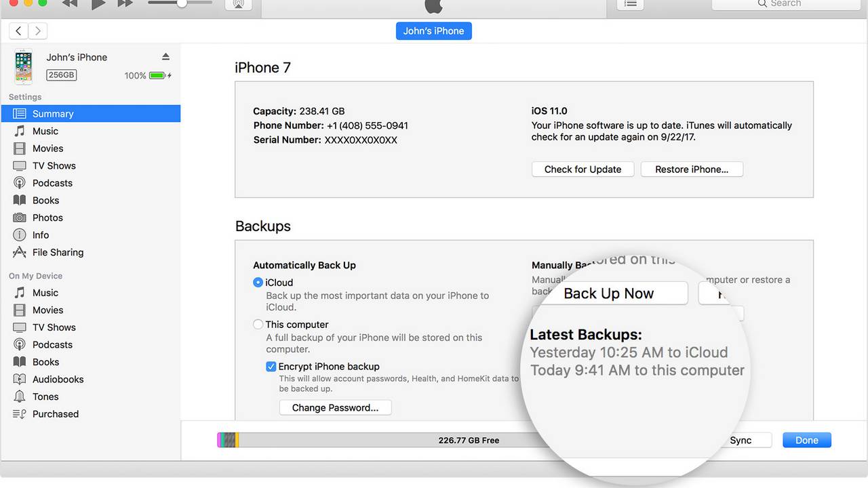This screenshot has height=488, width=868.
Task: Eject John's iPhone using the eject icon
Action: click(165, 57)
